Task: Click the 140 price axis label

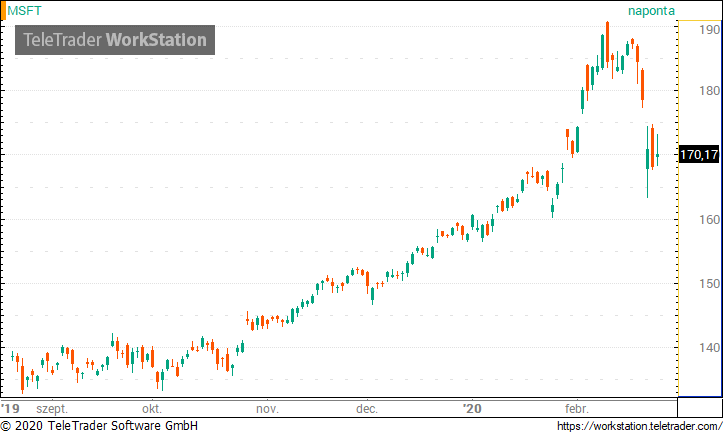Action: (709, 348)
